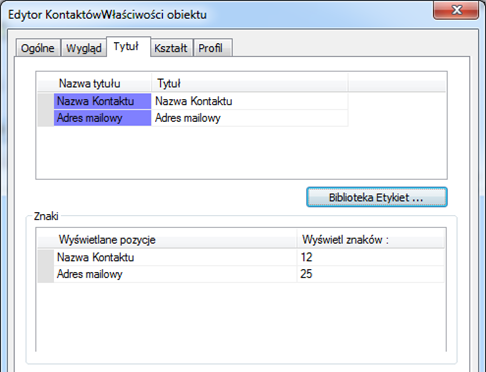Edit character count value 12
486x372 pixels.
click(x=371, y=257)
